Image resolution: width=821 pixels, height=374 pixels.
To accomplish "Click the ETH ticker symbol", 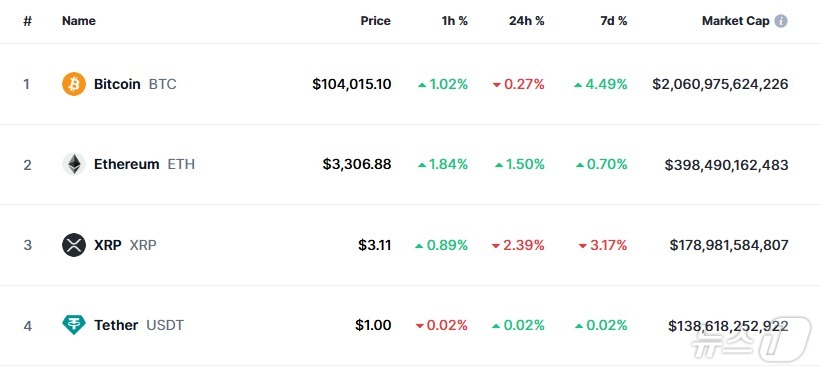I will pyautogui.click(x=181, y=164).
